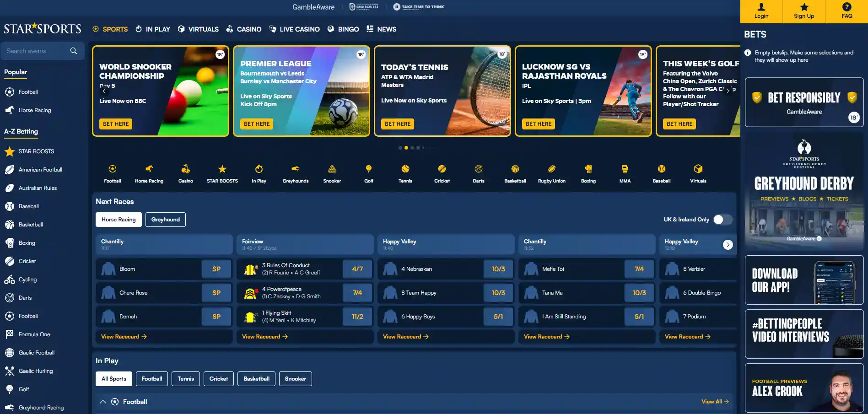Select SP odds for Bloom
Screen dimensions: 868x414
tap(216, 269)
